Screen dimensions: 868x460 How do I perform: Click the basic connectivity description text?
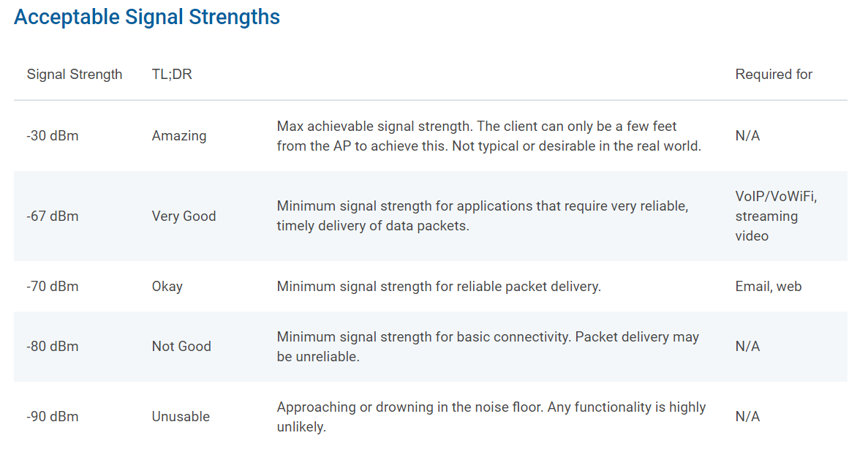tap(488, 347)
